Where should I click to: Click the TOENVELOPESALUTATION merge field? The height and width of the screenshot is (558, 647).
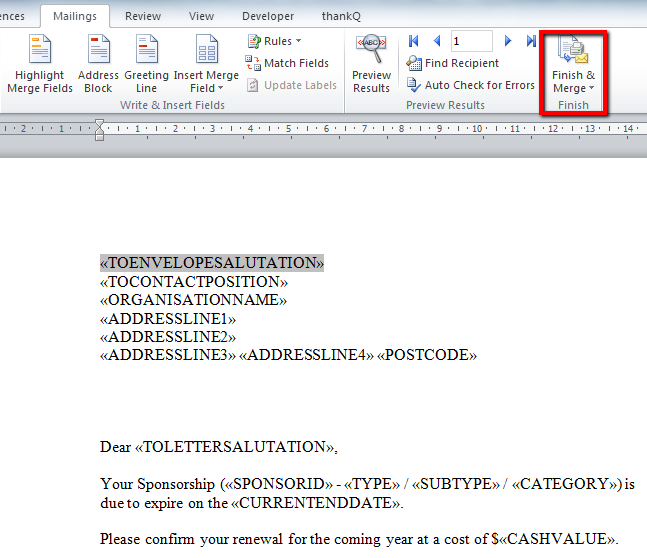click(212, 263)
